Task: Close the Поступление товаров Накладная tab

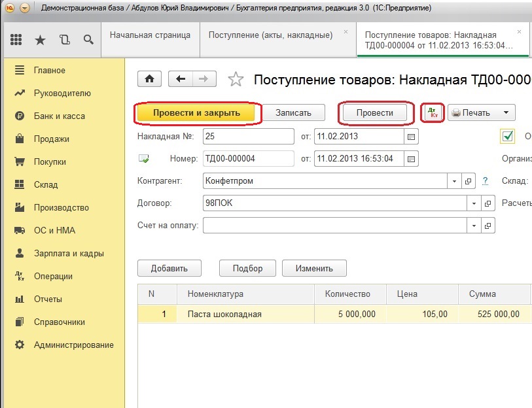Action: (519, 32)
